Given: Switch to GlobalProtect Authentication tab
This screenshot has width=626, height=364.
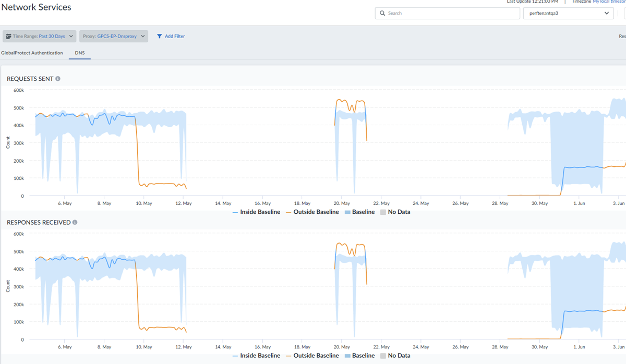Looking at the screenshot, I should 32,53.
